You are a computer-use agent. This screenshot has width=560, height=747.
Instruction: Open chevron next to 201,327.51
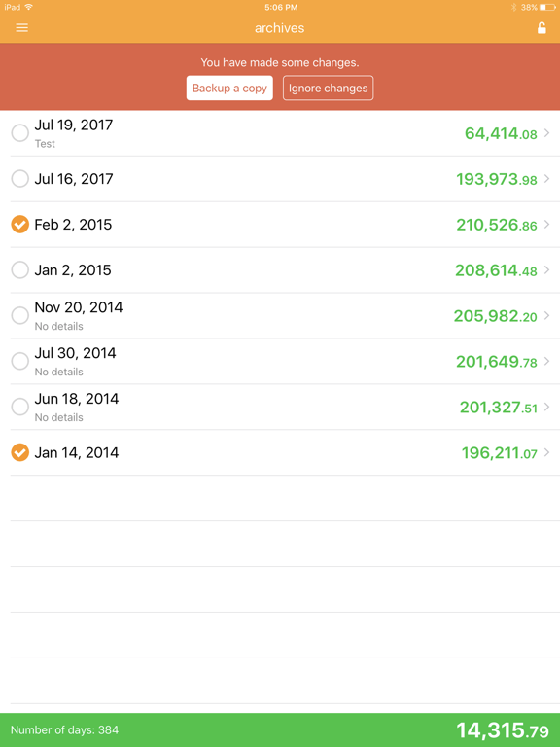(546, 407)
